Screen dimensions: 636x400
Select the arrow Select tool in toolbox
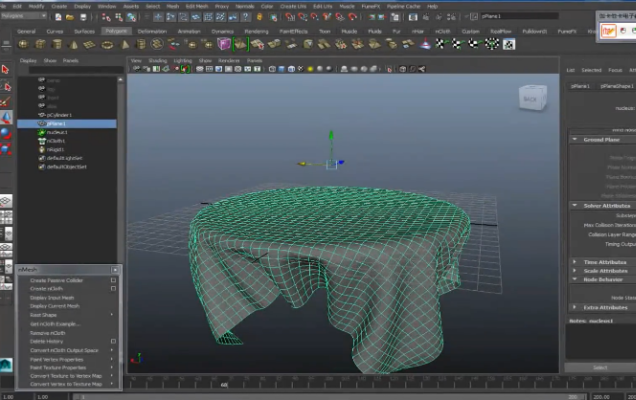(x=5, y=70)
